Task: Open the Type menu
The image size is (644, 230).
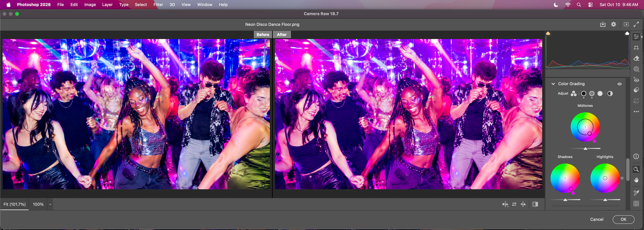Action: (x=124, y=5)
